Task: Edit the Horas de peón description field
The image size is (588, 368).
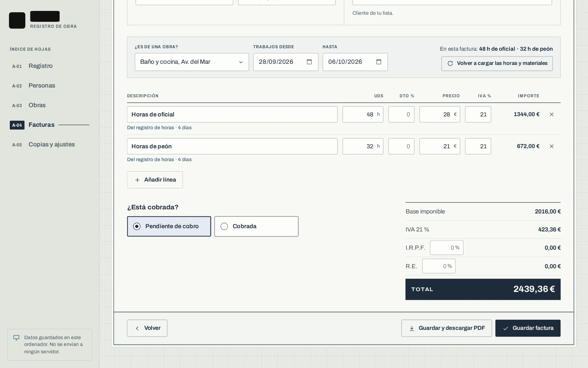Action: click(232, 146)
